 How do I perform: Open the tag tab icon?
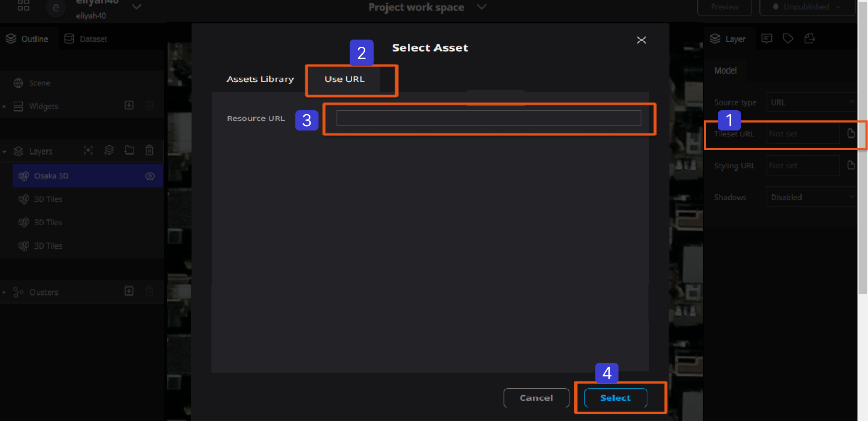788,39
